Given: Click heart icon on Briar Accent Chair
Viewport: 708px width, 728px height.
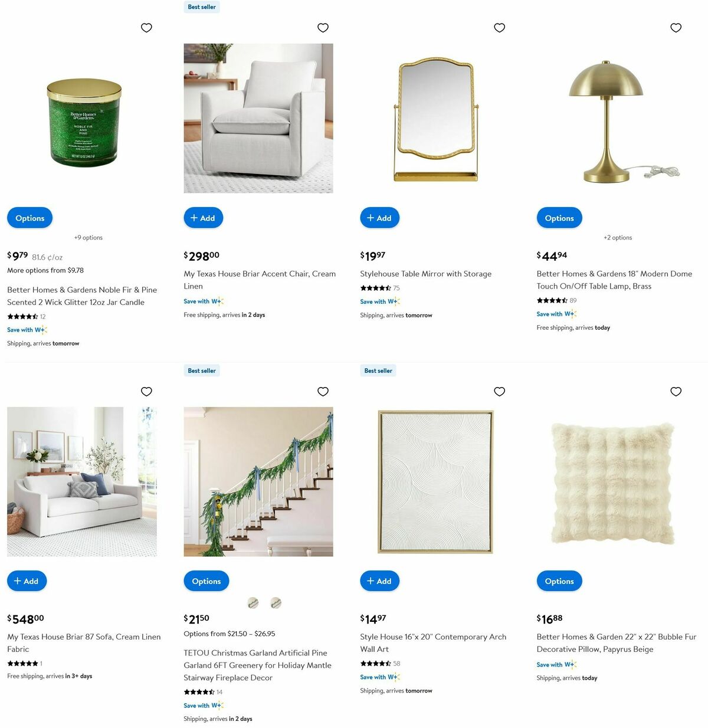Looking at the screenshot, I should pos(323,28).
